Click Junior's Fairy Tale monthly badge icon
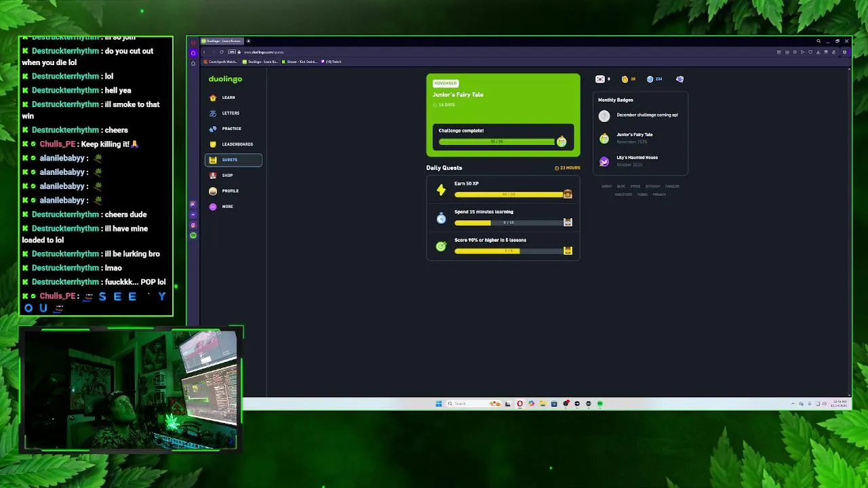868x488 pixels. [604, 138]
